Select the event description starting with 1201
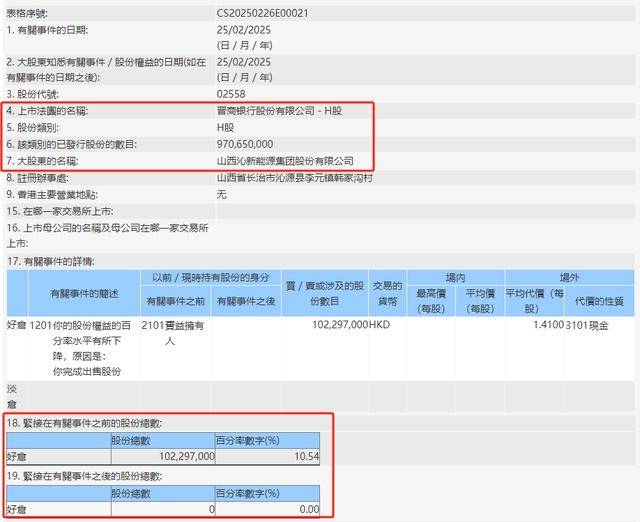The height and width of the screenshot is (522, 640). point(81,348)
